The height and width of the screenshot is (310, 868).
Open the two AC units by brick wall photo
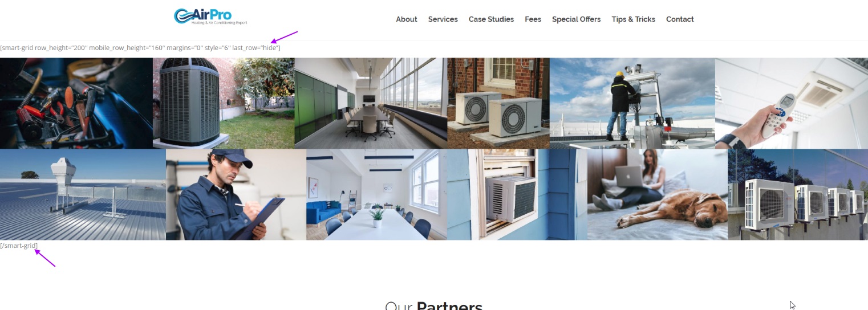[x=498, y=103]
